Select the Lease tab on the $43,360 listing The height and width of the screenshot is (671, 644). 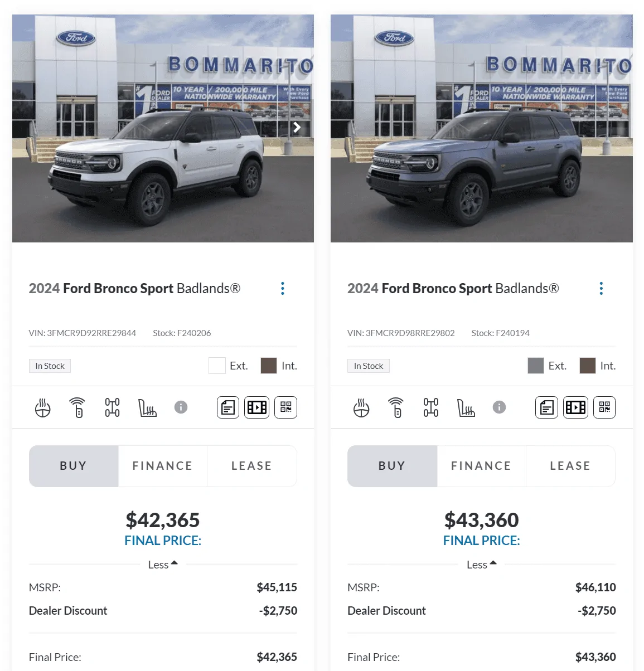point(570,466)
